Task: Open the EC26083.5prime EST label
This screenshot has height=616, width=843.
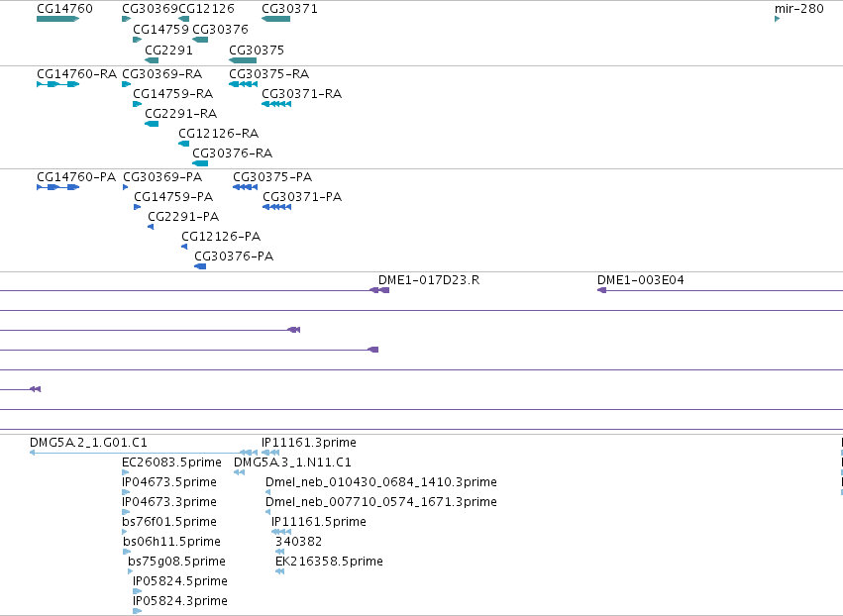Action: (x=171, y=462)
